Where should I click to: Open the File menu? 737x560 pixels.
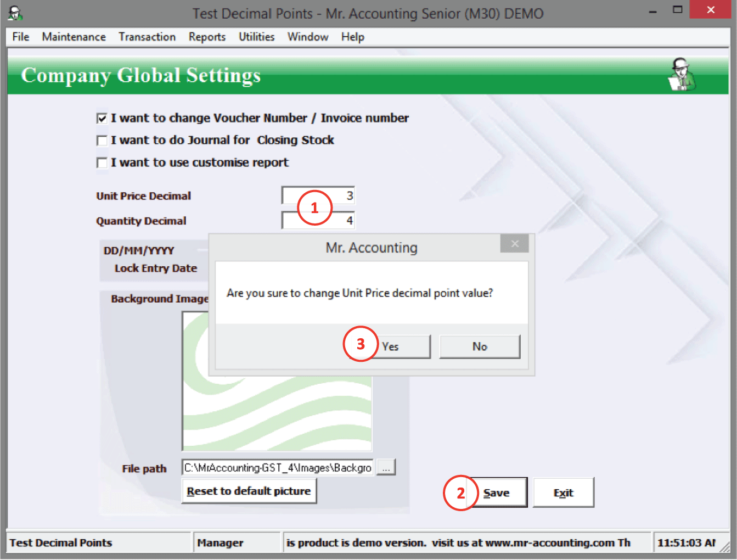pos(21,37)
